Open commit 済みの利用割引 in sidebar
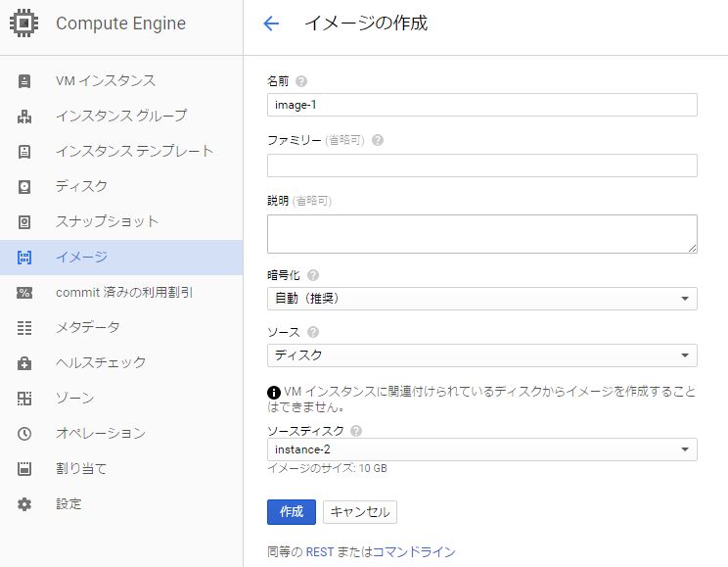 tap(121, 293)
